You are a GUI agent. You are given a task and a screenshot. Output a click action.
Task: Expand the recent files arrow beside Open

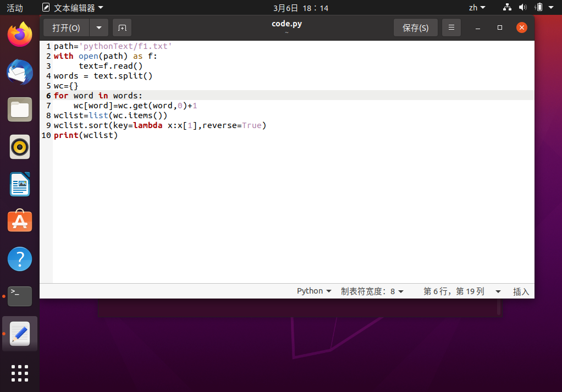pos(99,27)
